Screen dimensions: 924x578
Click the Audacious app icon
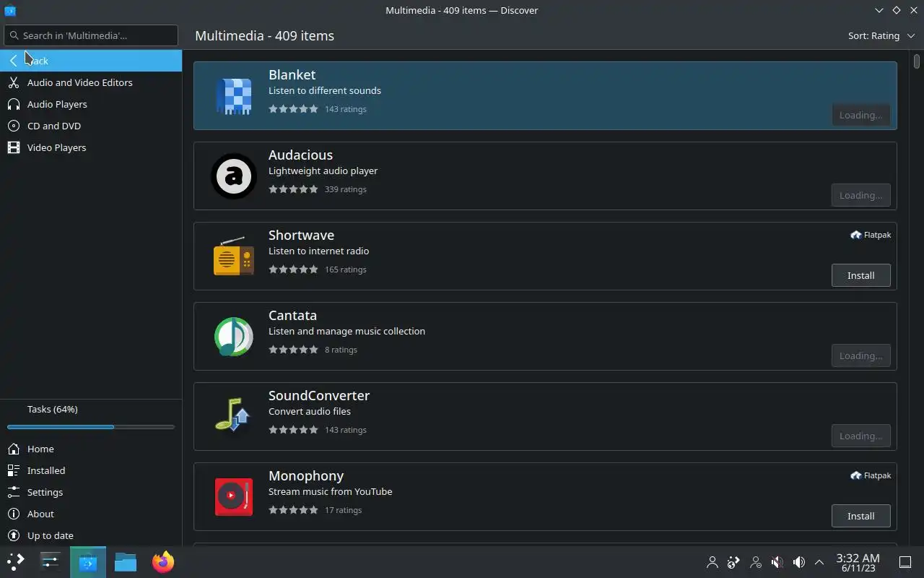click(x=234, y=176)
